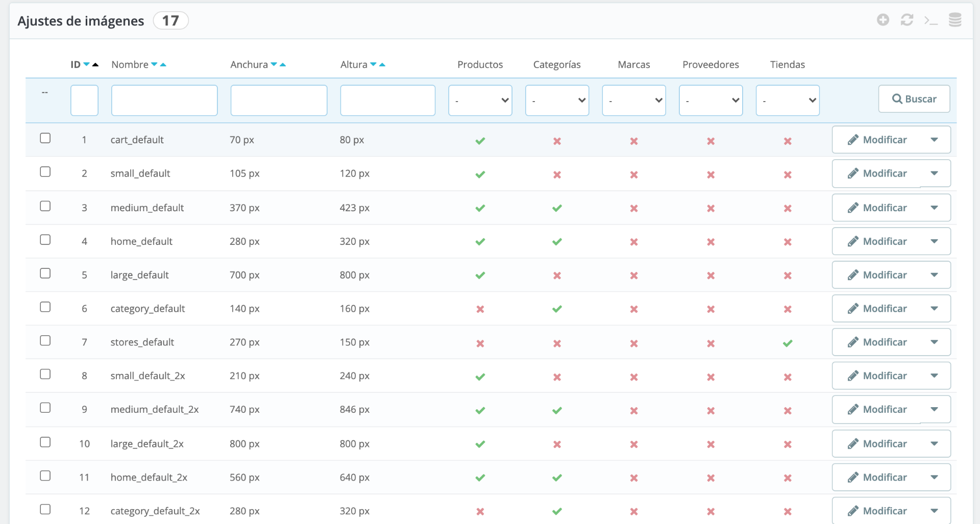The width and height of the screenshot is (980, 524).
Task: Open the Tiendas filter dropdown
Action: [x=787, y=100]
